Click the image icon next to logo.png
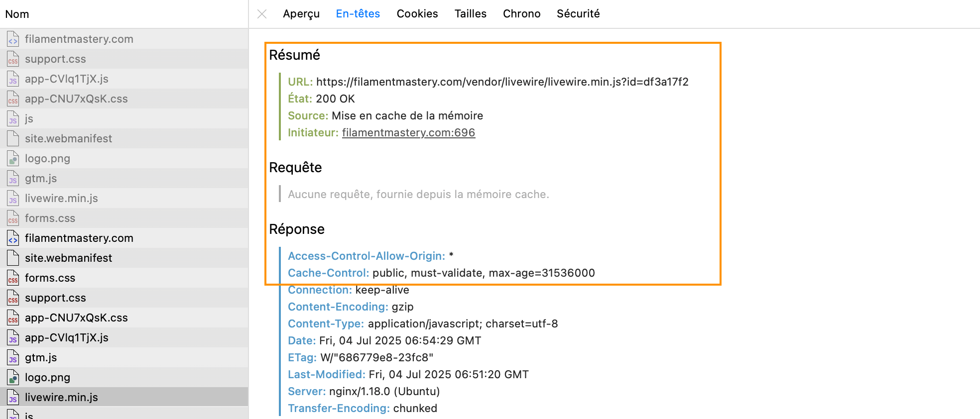The image size is (980, 419). (x=12, y=158)
